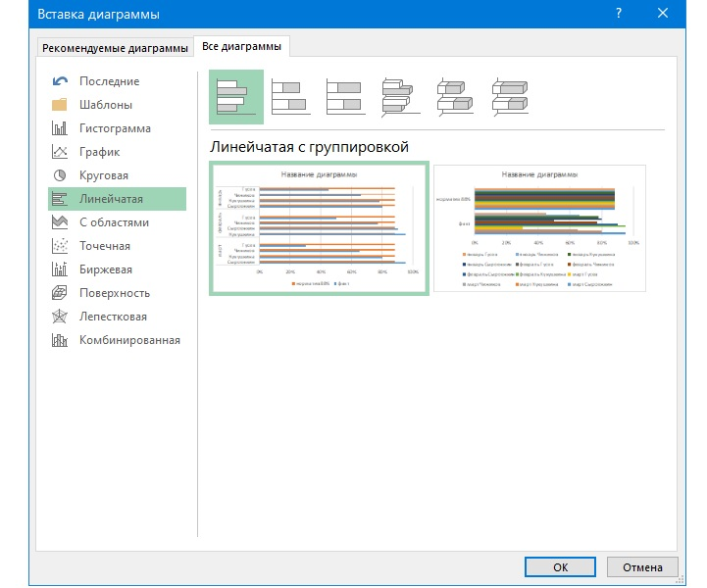Choose the stacked bar chart subtype icon
This screenshot has width=707, height=588.
coord(290,96)
